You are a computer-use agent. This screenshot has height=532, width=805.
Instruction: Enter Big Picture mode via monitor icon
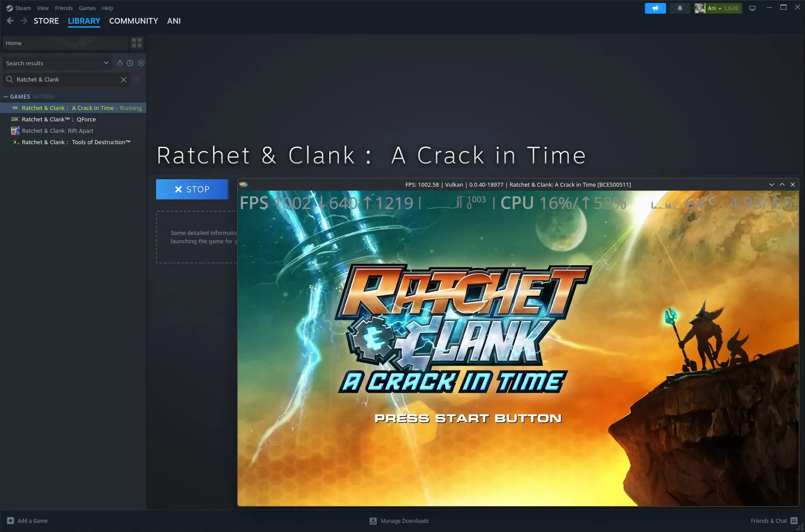(752, 8)
